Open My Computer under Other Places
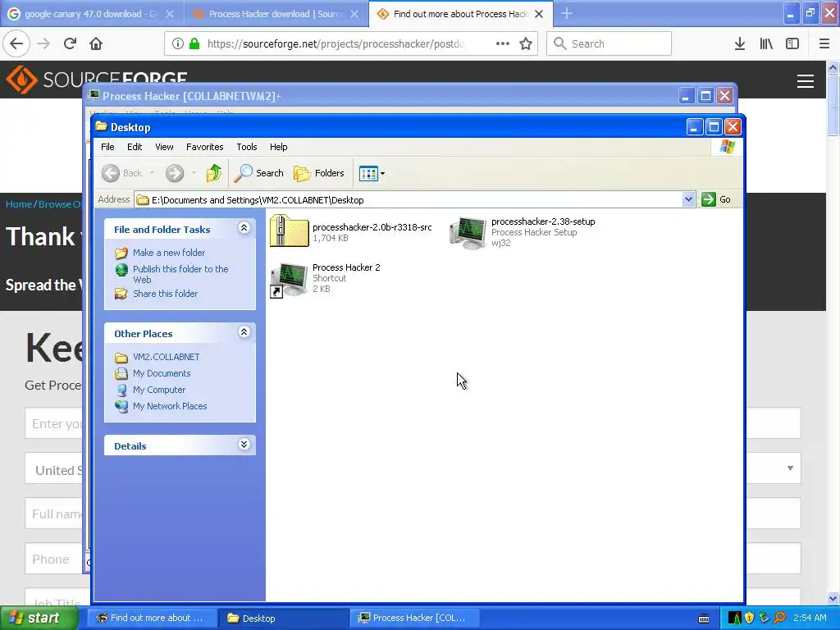The height and width of the screenshot is (630, 840). pos(159,390)
